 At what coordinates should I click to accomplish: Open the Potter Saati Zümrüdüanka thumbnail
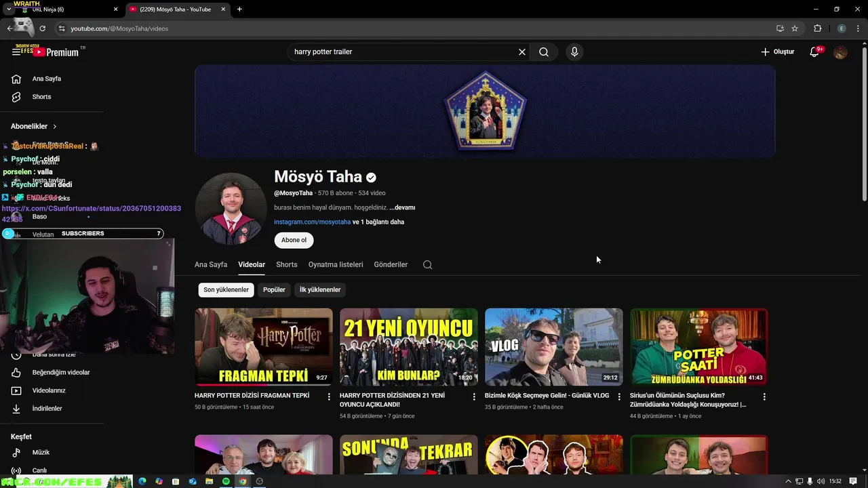pyautogui.click(x=699, y=347)
